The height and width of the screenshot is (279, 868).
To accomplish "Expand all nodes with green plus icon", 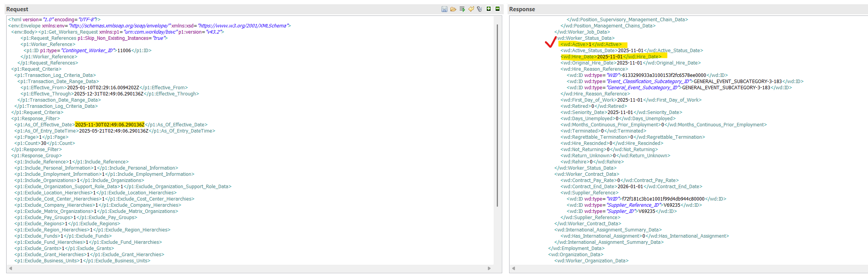I will (x=489, y=9).
